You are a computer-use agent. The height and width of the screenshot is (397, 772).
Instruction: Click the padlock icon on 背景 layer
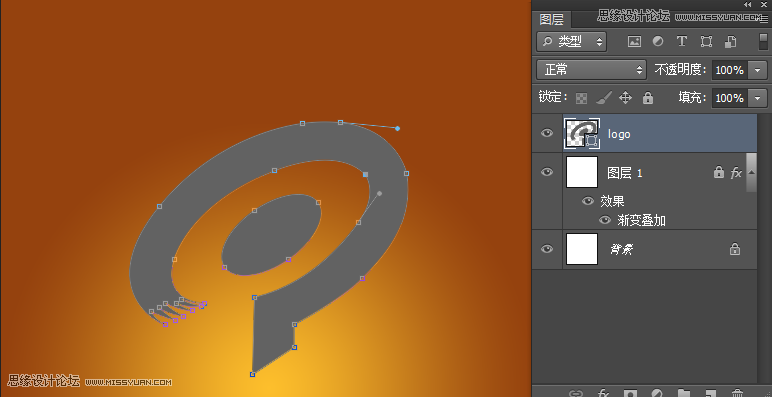[735, 249]
